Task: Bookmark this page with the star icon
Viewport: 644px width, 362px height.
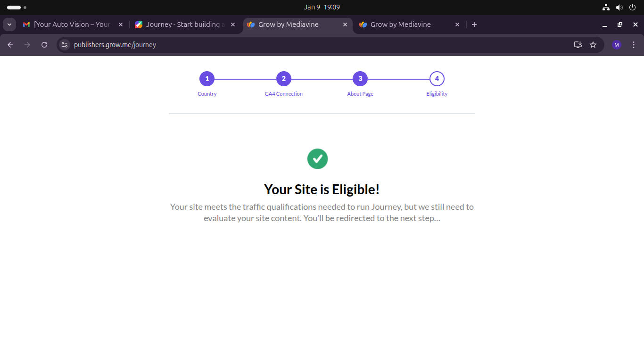Action: pos(593,45)
